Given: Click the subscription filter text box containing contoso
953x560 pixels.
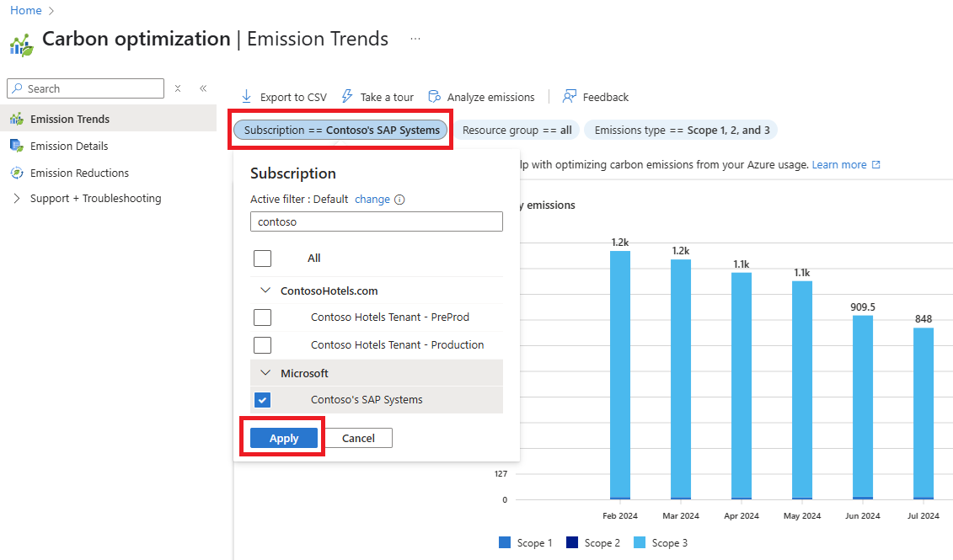Looking at the screenshot, I should coord(376,221).
